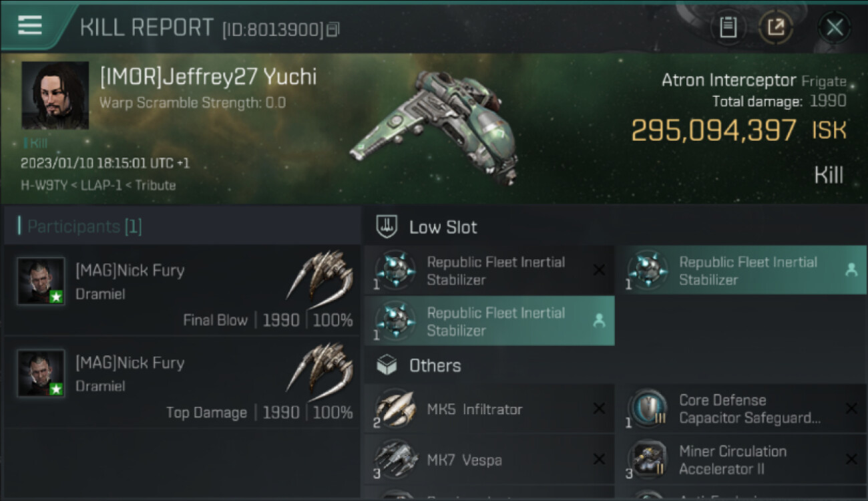Open the clipboard report icon
This screenshot has height=501, width=868.
tap(728, 27)
